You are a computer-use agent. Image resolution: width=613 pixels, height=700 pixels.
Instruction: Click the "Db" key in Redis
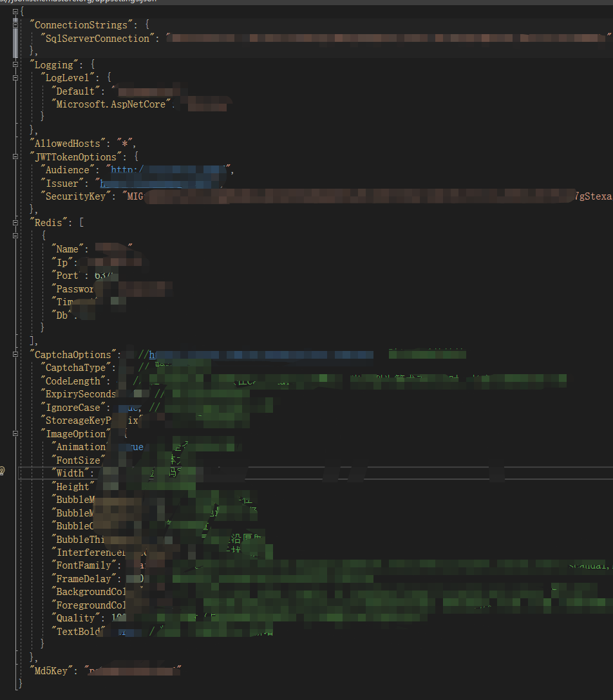click(x=62, y=315)
